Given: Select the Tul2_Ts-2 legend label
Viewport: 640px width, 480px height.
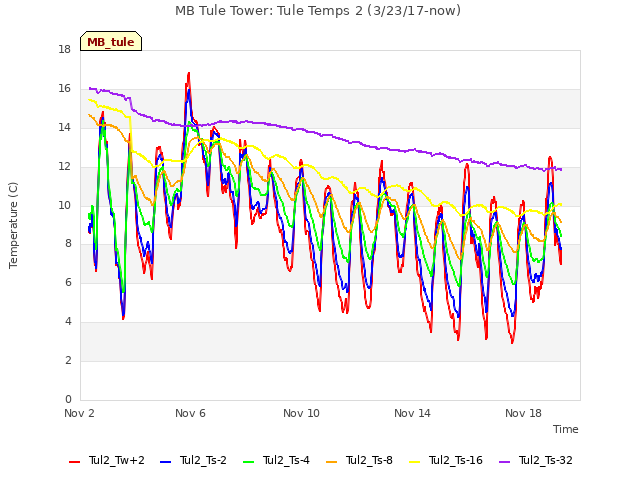Looking at the screenshot, I should coord(203,460).
